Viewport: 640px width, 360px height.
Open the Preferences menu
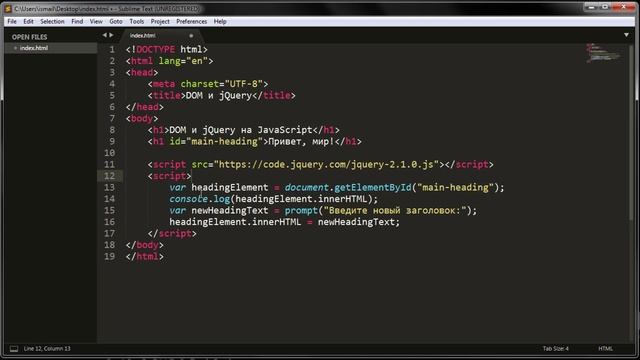click(x=191, y=21)
